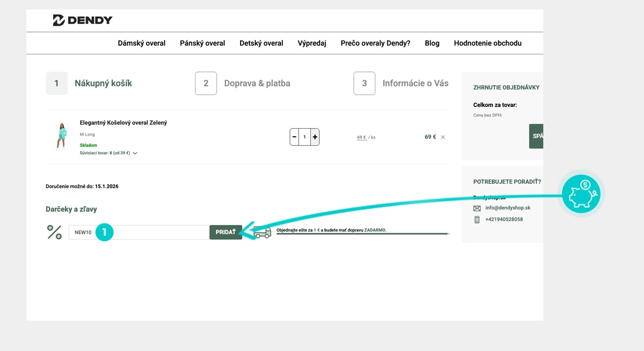This screenshot has width=644, height=351.
Task: Go to the Blog page
Action: tap(432, 43)
